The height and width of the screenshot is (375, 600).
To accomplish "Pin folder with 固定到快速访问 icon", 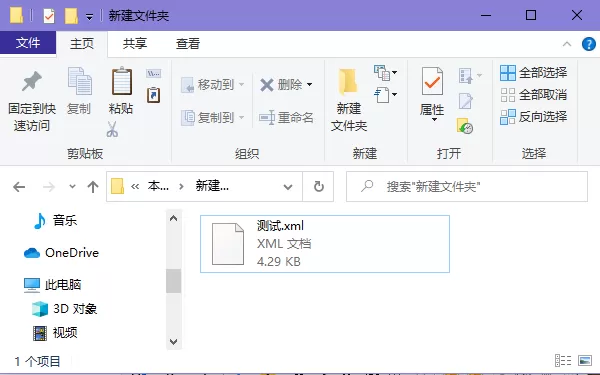I will (32, 81).
